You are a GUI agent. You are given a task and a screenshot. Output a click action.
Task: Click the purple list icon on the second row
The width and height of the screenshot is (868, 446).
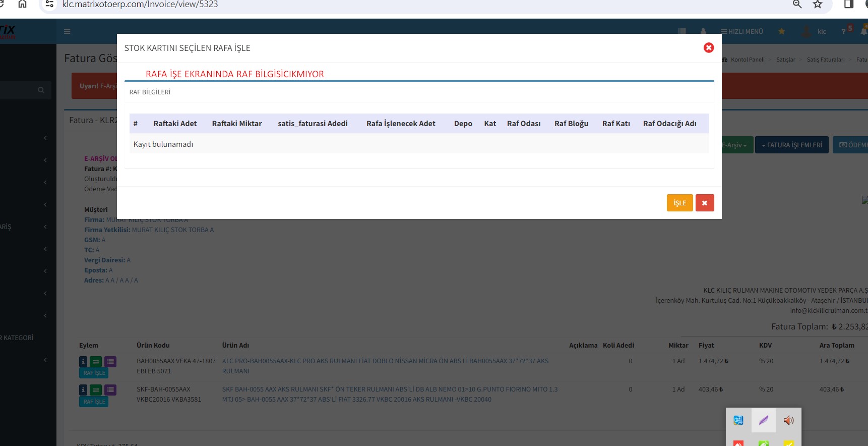point(110,389)
